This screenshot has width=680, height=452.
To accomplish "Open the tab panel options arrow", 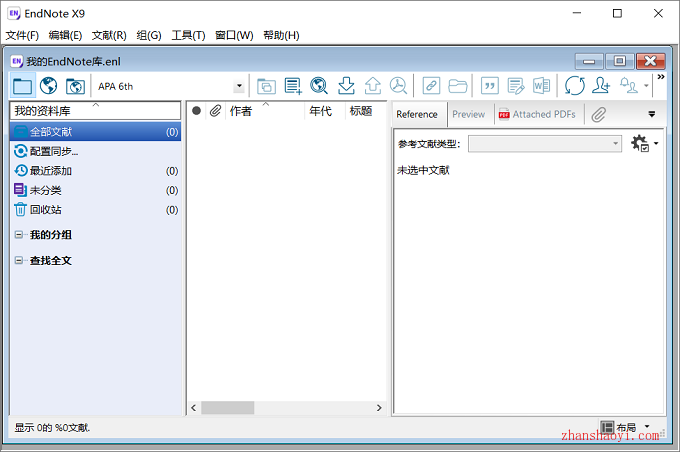I will coord(651,114).
